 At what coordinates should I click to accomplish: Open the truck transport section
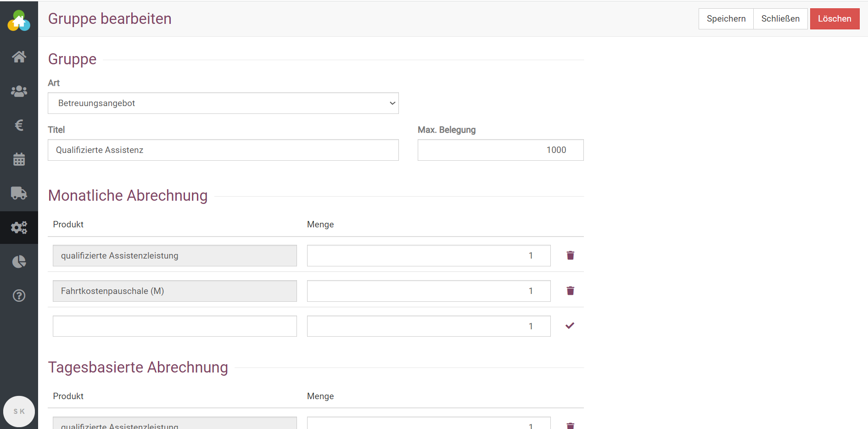(x=19, y=193)
